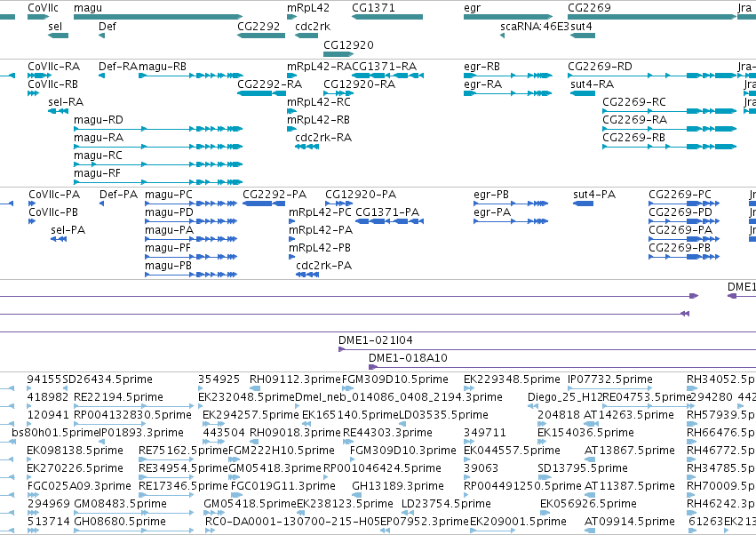756x535 pixels.
Task: Click transcript magu-RC
Action: 98,156
